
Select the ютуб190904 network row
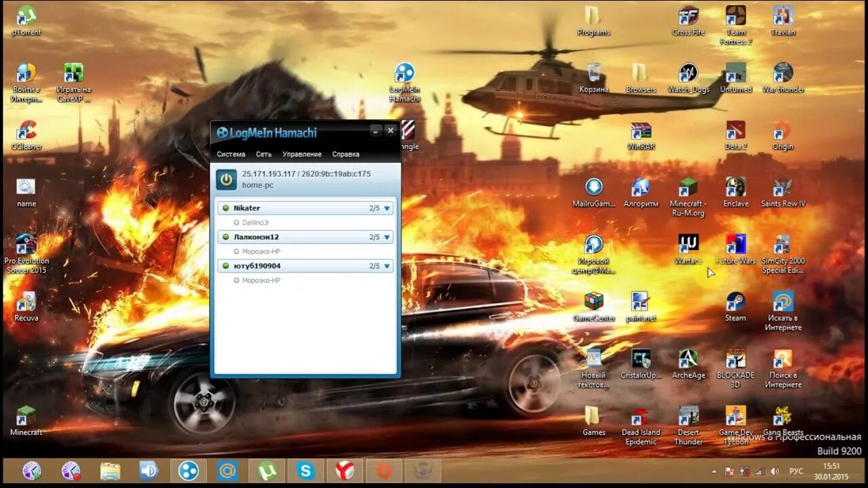click(305, 266)
